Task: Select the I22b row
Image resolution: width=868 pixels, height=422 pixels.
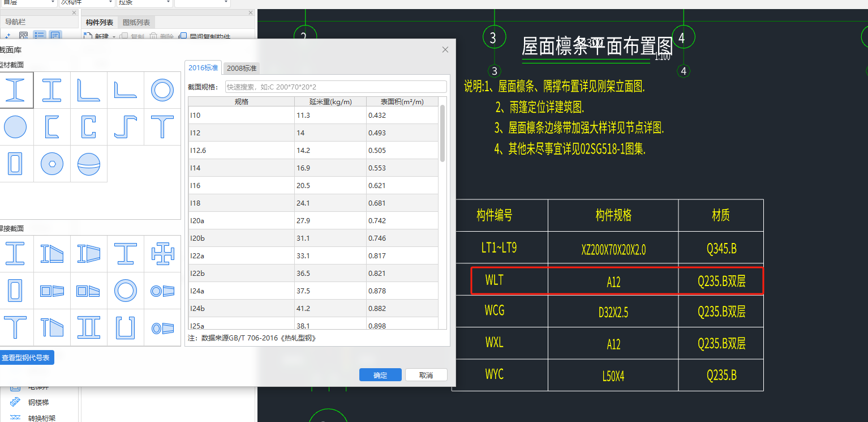Action: (x=313, y=274)
